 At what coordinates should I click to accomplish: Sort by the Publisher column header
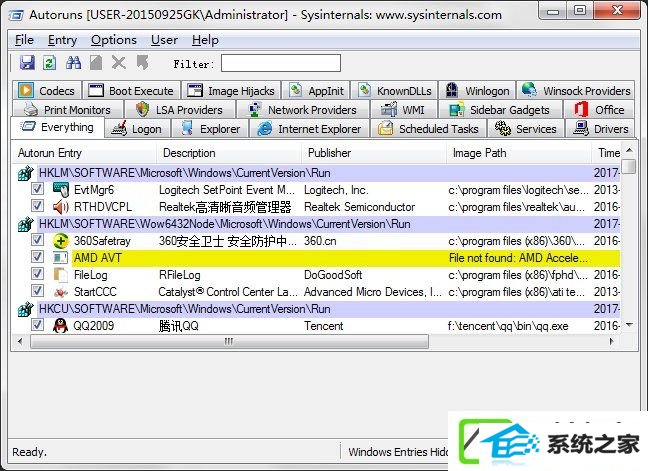(x=374, y=153)
